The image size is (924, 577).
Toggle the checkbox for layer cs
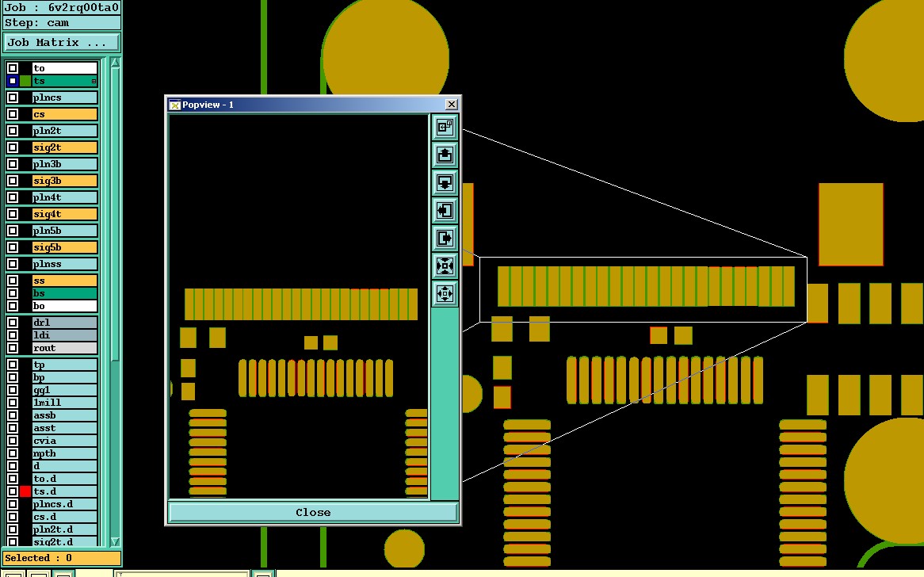pos(13,114)
